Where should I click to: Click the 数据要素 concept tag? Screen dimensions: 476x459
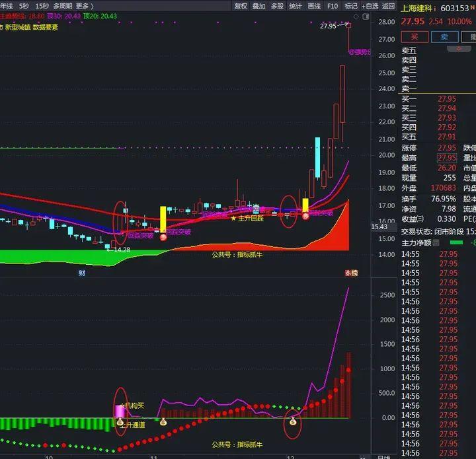click(x=45, y=27)
